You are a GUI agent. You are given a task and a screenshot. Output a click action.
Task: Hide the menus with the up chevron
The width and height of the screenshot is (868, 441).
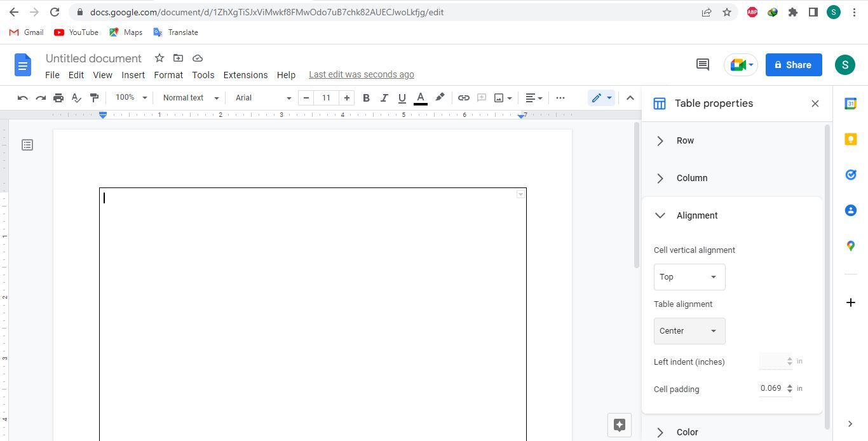(630, 98)
